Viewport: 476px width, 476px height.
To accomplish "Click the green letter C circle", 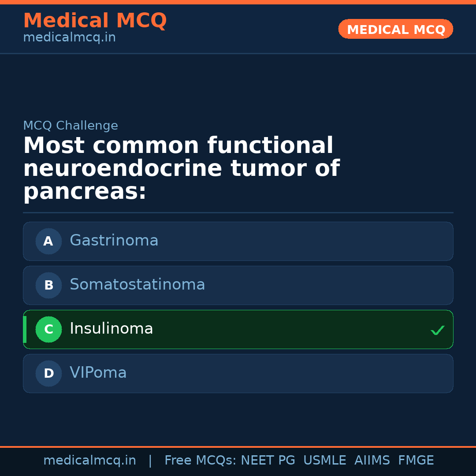I will (x=48, y=329).
